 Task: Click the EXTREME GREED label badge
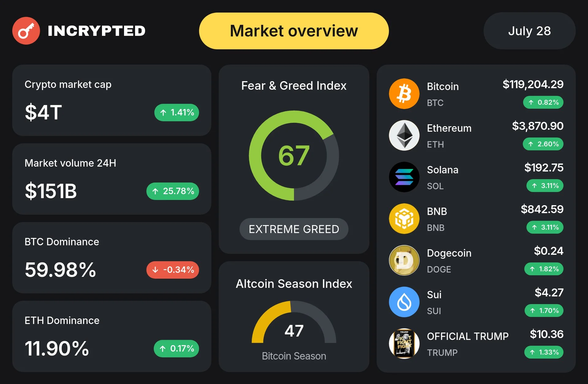coord(294,229)
